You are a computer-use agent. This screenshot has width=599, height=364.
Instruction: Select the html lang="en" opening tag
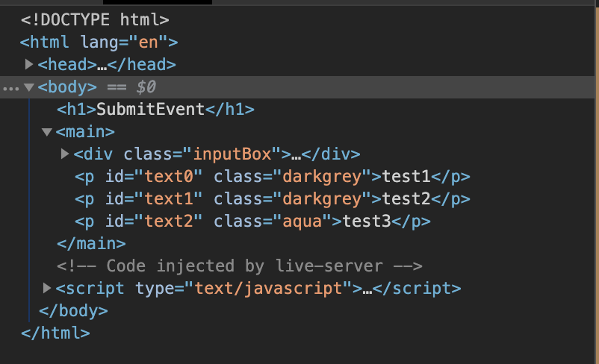[99, 42]
